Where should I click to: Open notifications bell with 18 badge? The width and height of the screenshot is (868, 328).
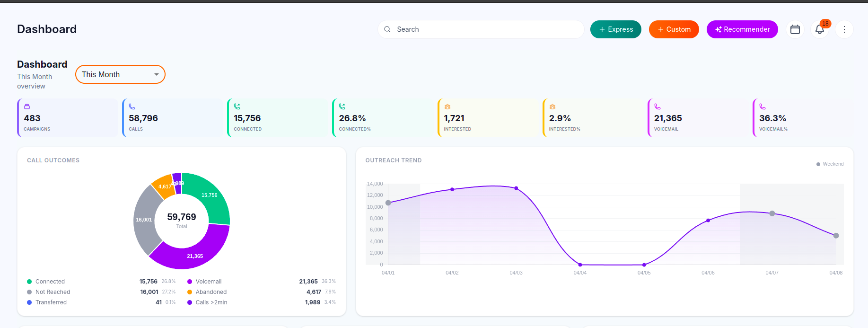coord(820,29)
